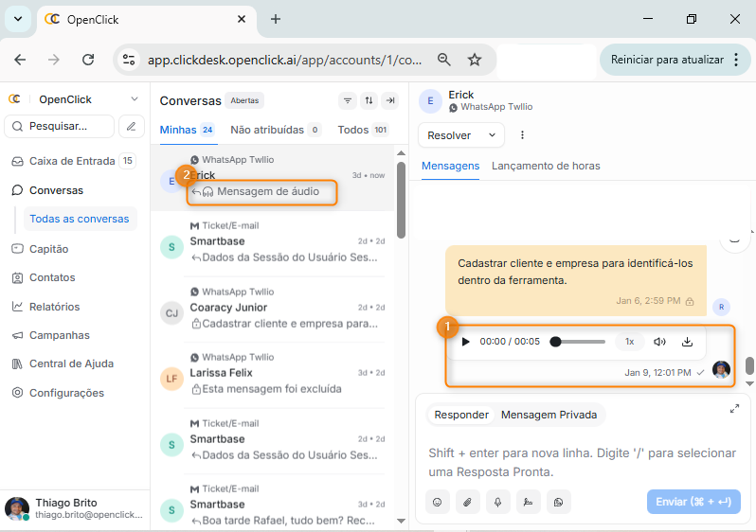Image resolution: width=756 pixels, height=532 pixels.
Task: Attach a file with paperclip icon
Action: coord(468,502)
